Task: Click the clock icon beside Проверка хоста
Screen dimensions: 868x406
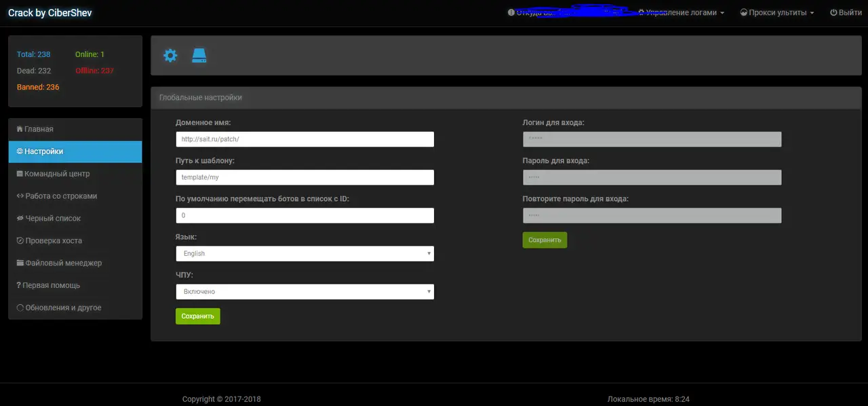Action: [19, 240]
